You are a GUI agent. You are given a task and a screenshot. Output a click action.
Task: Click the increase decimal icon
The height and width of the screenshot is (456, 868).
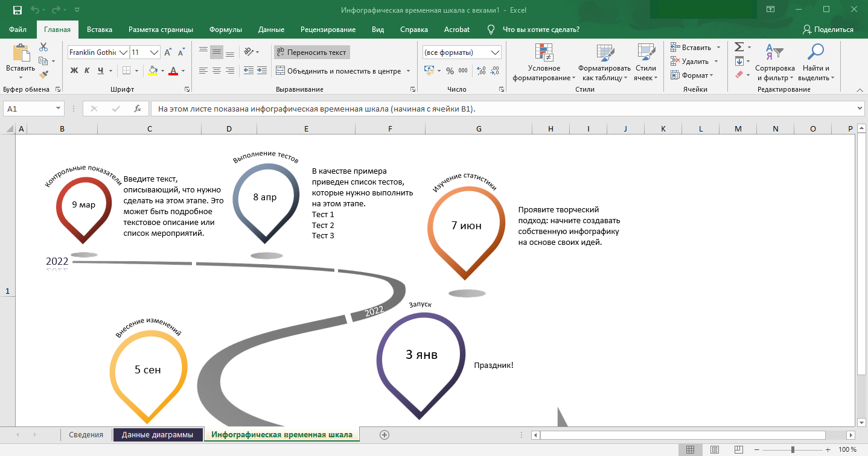click(x=482, y=70)
